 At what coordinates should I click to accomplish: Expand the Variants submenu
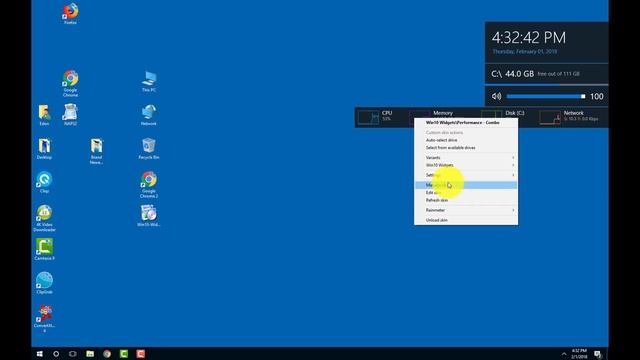[466, 158]
